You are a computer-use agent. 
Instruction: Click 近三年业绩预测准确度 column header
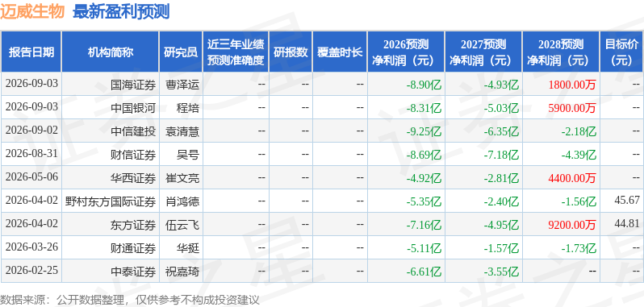(x=236, y=52)
